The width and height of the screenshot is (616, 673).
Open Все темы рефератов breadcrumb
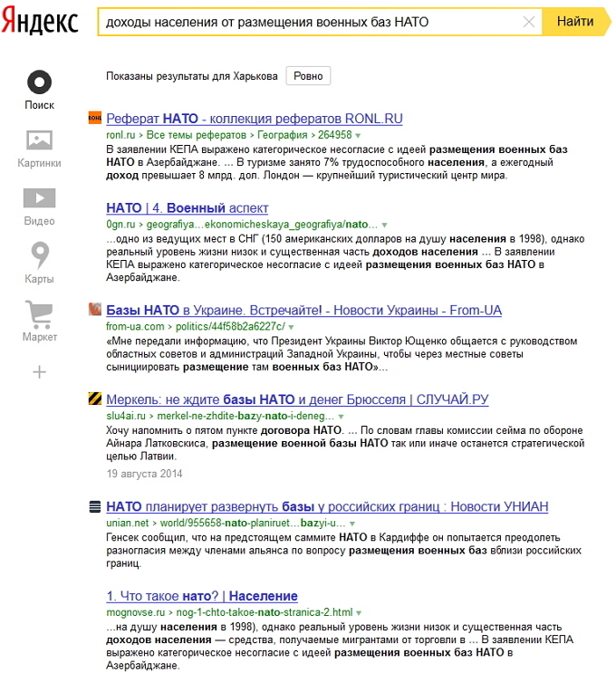pos(197,135)
